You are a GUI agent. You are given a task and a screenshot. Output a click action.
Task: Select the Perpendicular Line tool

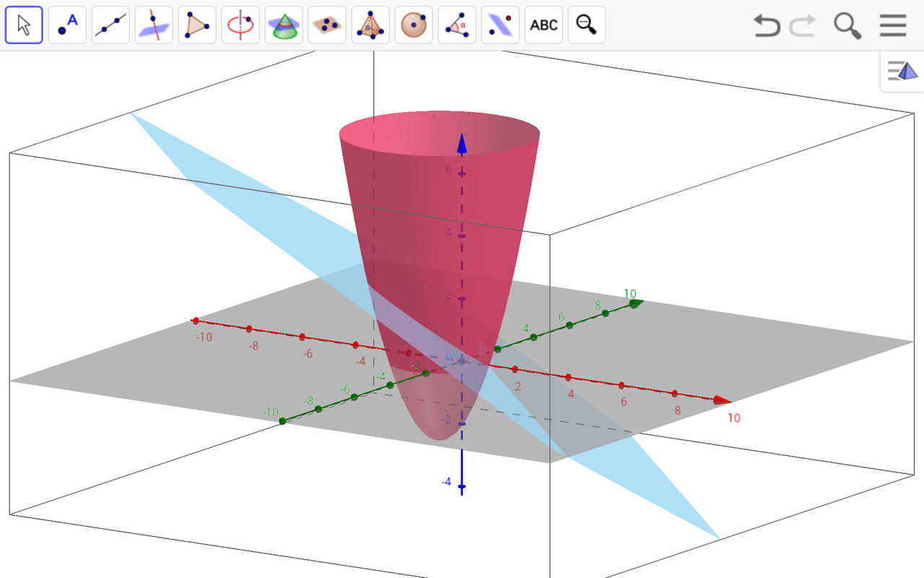153,25
